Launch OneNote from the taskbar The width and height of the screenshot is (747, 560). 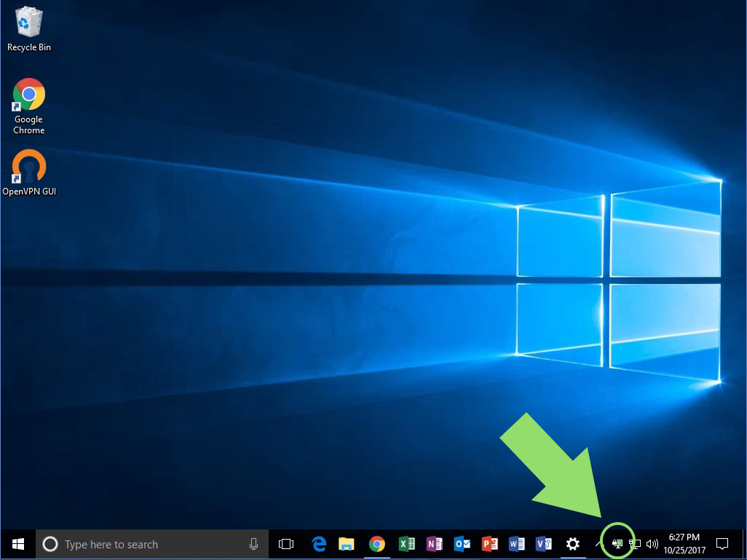click(434, 544)
